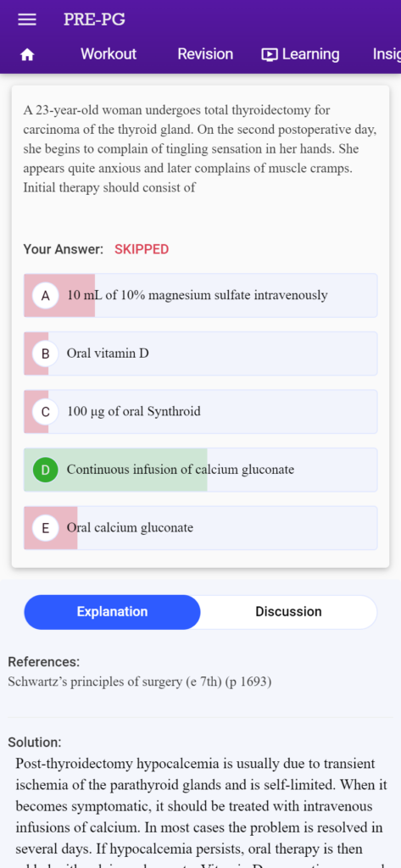Choose the Oral vitamin D answer
Screen dimensions: 401x868
[x=200, y=353]
